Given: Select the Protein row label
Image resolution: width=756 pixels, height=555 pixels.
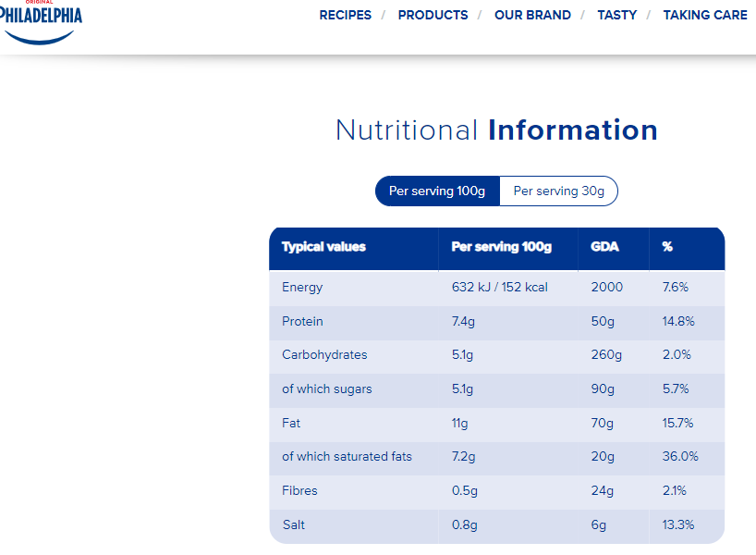Looking at the screenshot, I should [x=302, y=321].
